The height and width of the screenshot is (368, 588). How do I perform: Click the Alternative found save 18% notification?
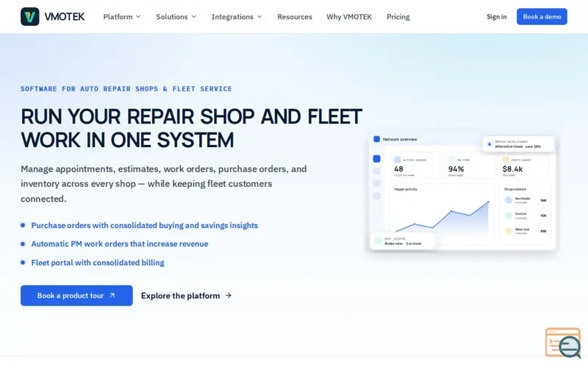(518, 144)
